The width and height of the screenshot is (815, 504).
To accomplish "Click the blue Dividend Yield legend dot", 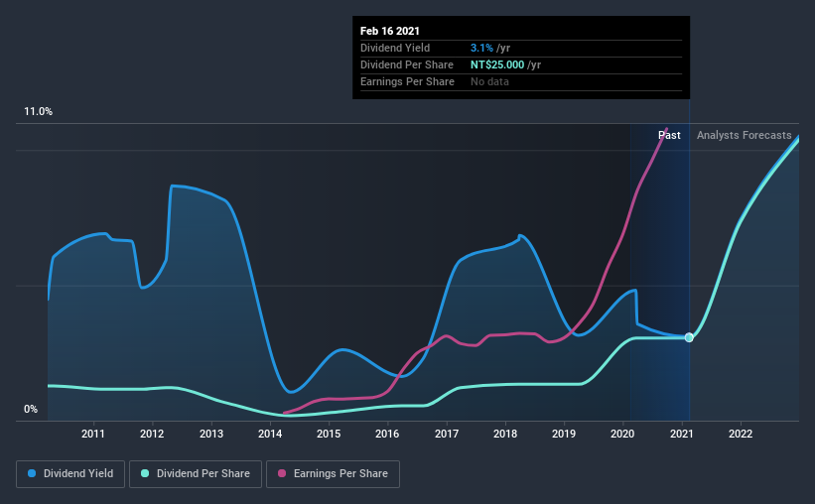I will [32, 474].
